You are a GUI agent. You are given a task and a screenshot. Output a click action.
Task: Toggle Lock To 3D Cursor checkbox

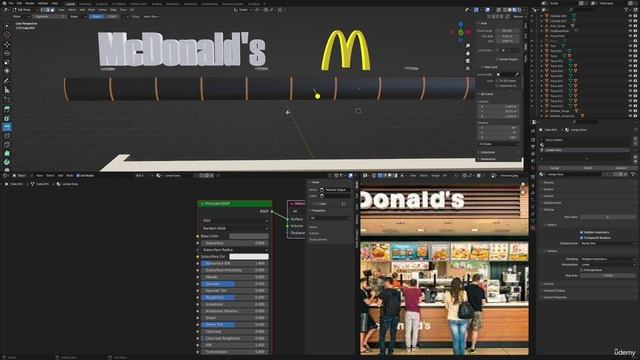[x=497, y=81]
